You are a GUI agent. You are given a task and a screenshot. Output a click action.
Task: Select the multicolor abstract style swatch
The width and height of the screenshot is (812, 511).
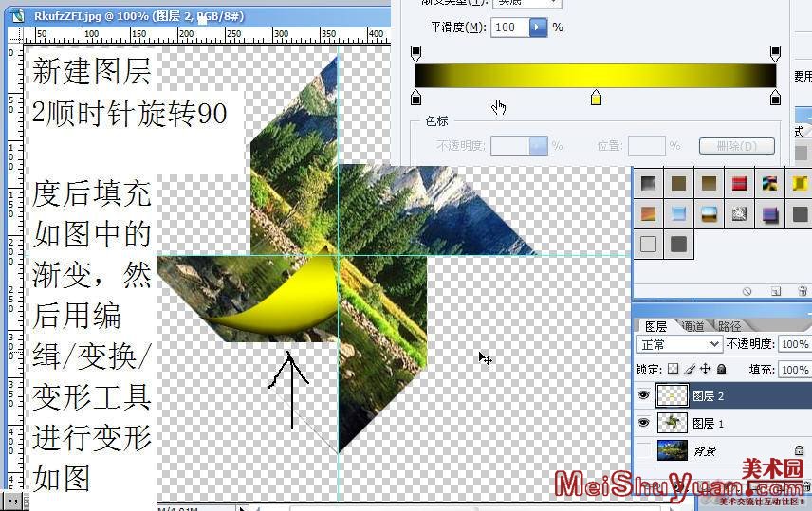(x=769, y=183)
